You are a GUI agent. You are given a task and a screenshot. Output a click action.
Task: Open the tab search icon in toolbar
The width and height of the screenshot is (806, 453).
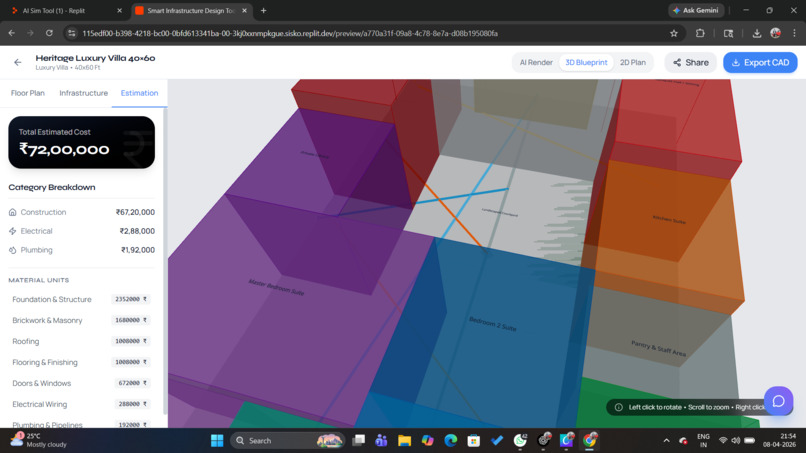728,33
